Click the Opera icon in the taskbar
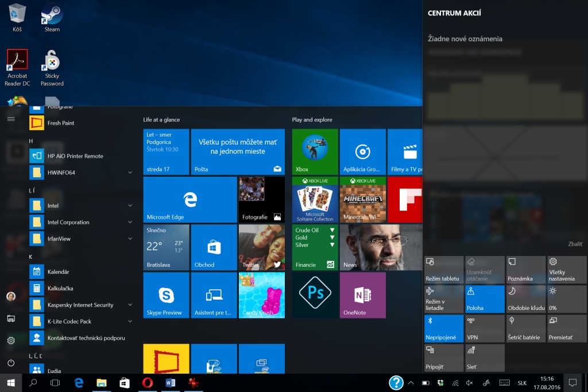 (x=147, y=383)
